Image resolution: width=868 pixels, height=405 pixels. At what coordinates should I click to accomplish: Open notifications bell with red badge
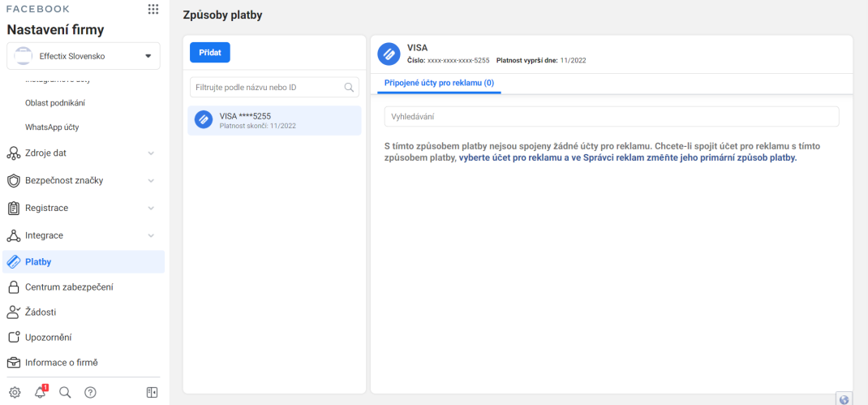click(x=40, y=392)
